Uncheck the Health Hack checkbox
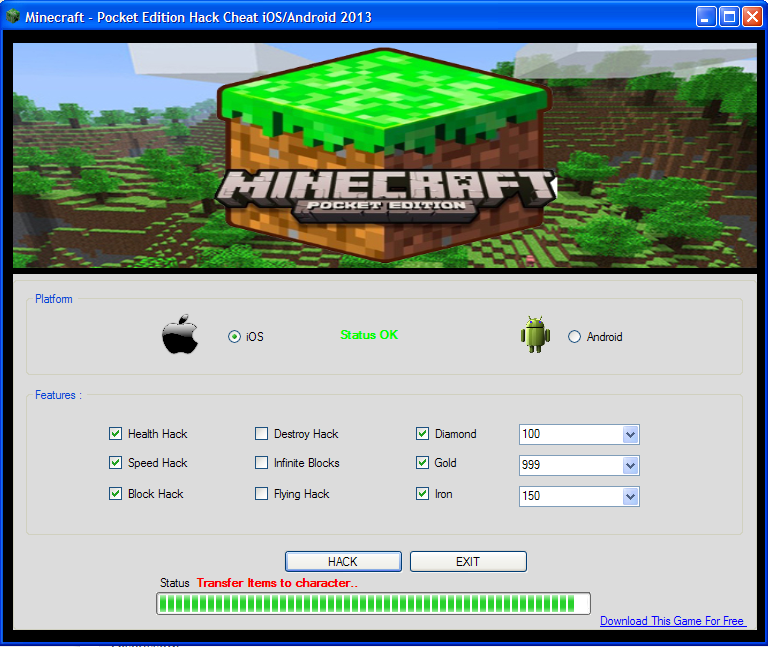The image size is (768, 647). coord(115,433)
